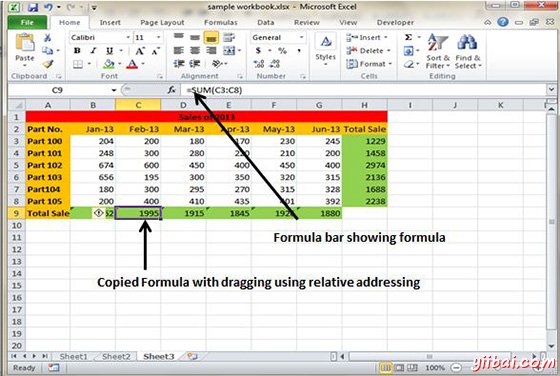Click Increase Decimal icon

[x=259, y=64]
